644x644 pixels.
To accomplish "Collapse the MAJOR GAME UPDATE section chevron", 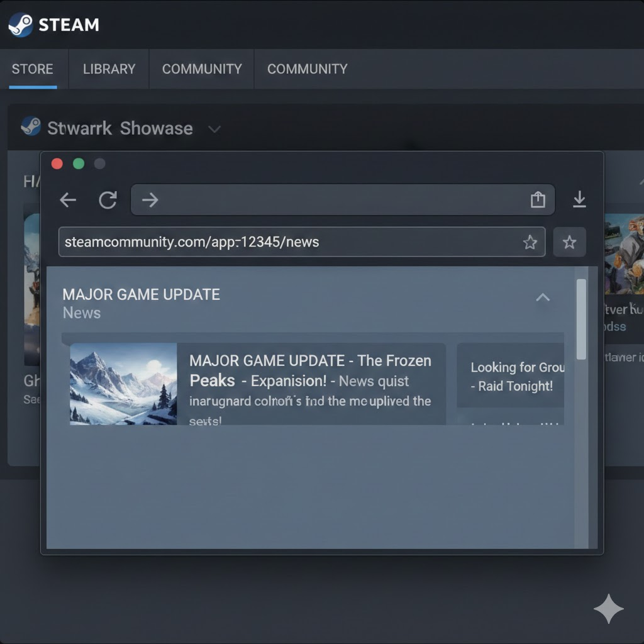I will pyautogui.click(x=543, y=297).
